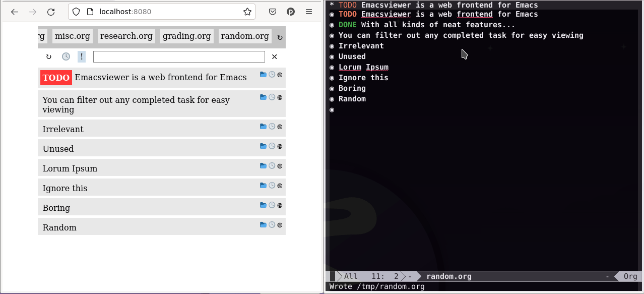Click folder icon on 'Ignore this' row
The width and height of the screenshot is (644, 294).
(263, 186)
